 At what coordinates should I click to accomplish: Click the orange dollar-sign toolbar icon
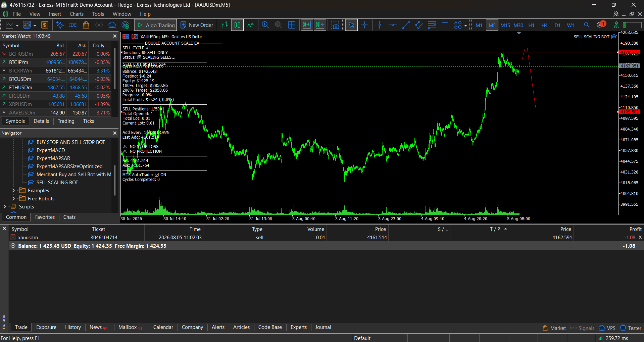pyautogui.click(x=45, y=25)
